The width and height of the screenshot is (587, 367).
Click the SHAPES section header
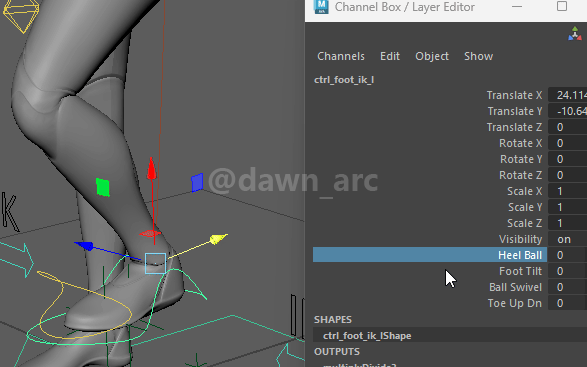(333, 320)
